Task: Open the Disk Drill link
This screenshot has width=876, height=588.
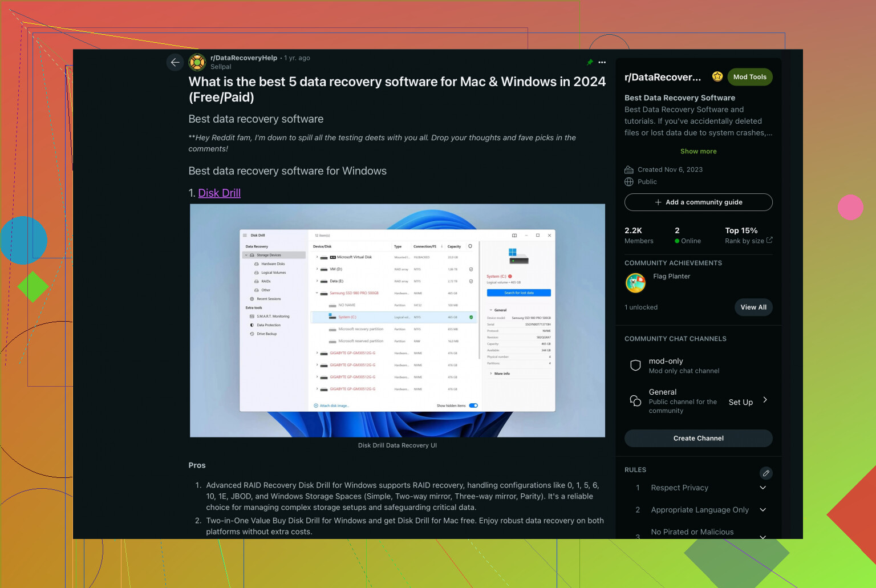Action: [219, 193]
